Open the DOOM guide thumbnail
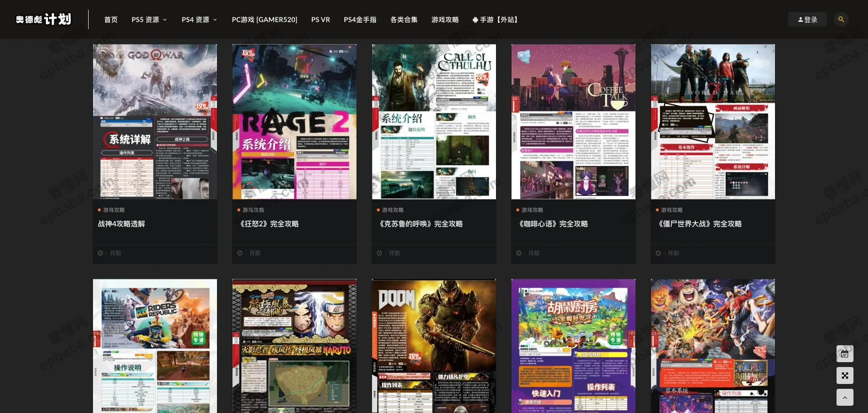The width and height of the screenshot is (868, 413). (434, 346)
